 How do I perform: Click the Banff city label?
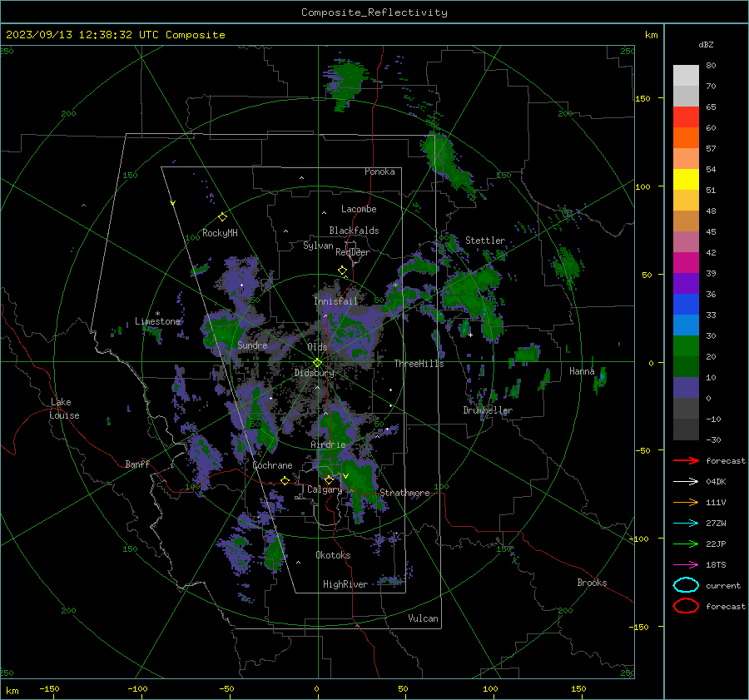coord(137,464)
